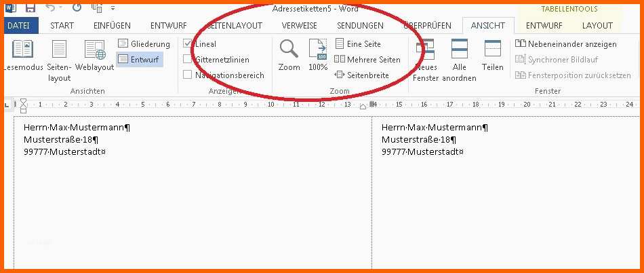644x273 pixels.
Task: Arrange all windows with Alle anordnen
Action: [460, 61]
